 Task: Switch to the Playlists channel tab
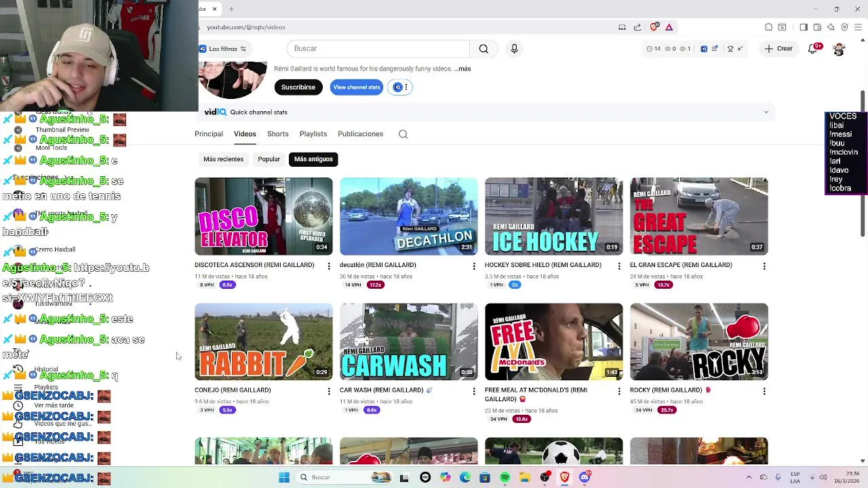(x=313, y=134)
